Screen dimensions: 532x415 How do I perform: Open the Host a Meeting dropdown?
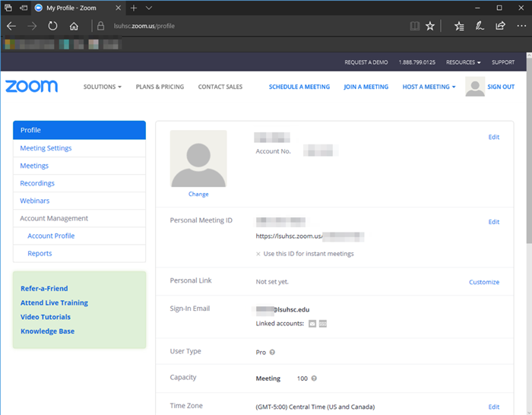pos(429,87)
